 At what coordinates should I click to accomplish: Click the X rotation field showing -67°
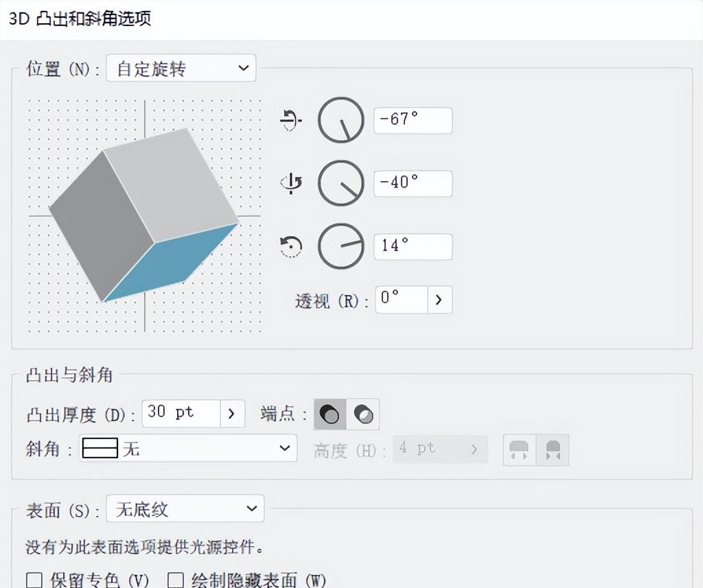point(413,120)
